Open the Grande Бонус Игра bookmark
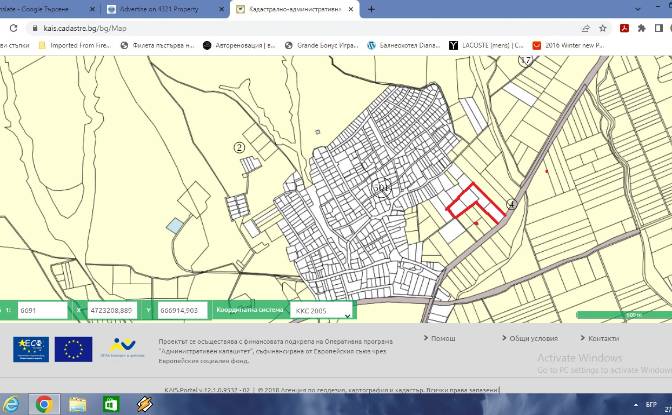 (321, 45)
